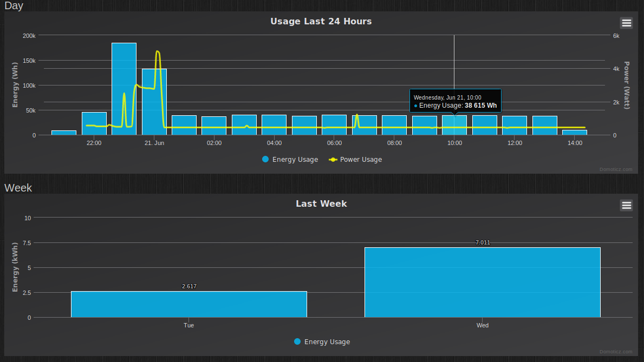Click the energy bar at 12:00
The width and height of the screenshot is (644, 362).
pyautogui.click(x=515, y=126)
